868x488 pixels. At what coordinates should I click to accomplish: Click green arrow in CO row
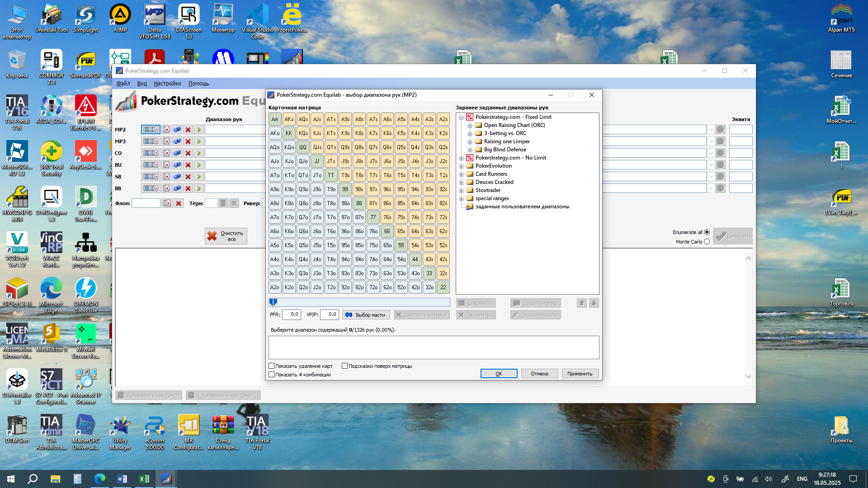(x=198, y=153)
